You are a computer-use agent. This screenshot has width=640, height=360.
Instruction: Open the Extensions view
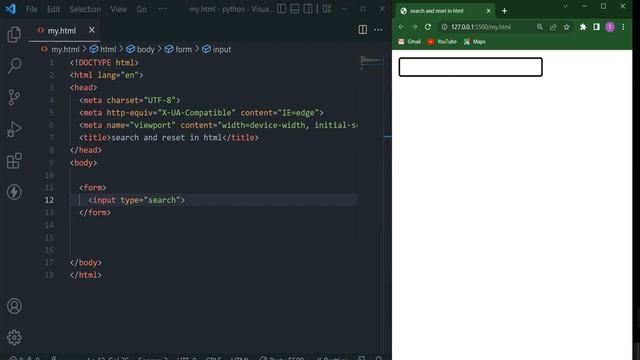14,160
